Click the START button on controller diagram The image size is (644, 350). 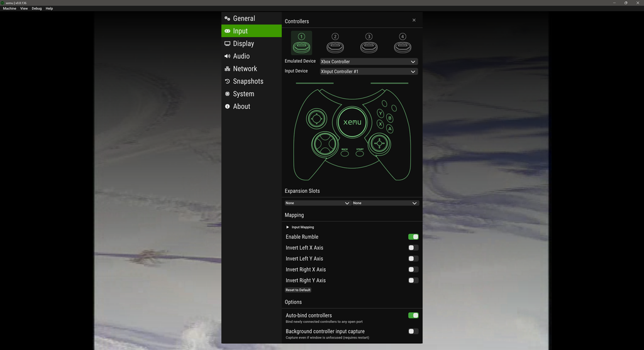(360, 154)
